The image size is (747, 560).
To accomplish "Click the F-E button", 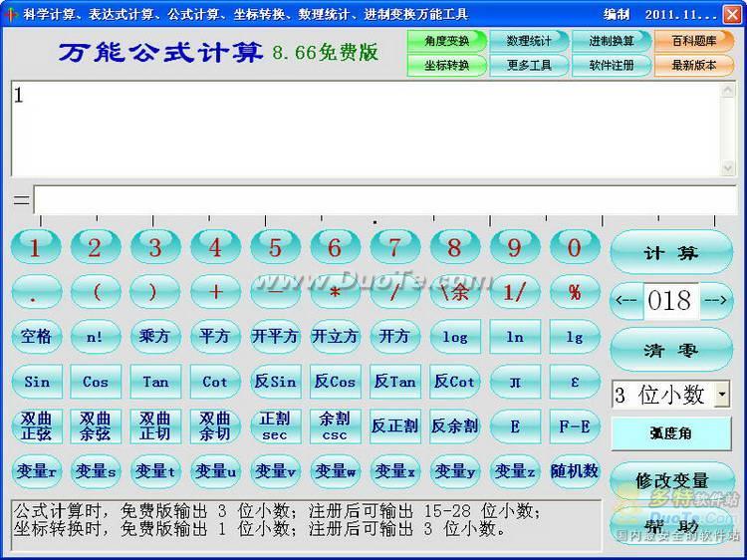I will (x=575, y=426).
